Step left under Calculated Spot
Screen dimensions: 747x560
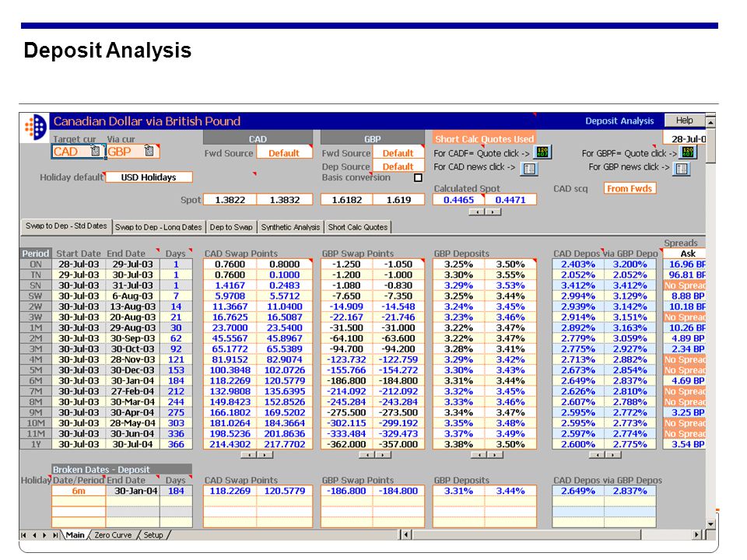point(477,212)
